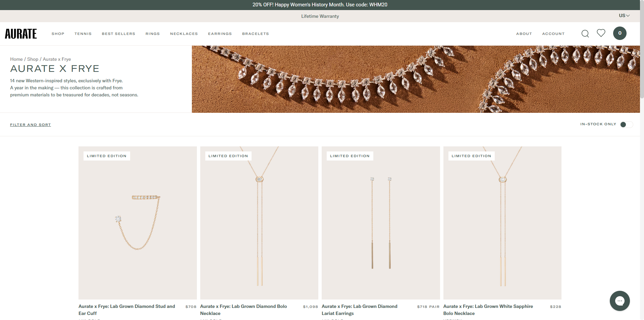View the Lab Grown Diamond Lariat Earrings image
644x320 pixels.
tap(381, 223)
